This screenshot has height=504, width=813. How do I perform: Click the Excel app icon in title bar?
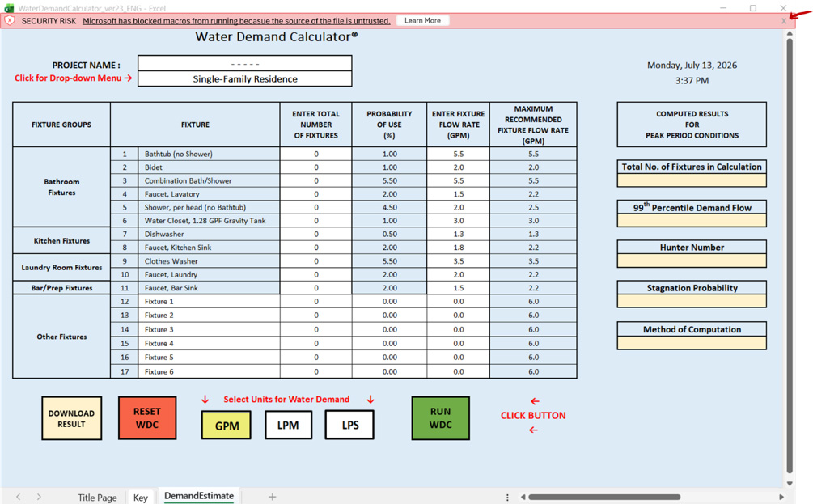point(9,8)
